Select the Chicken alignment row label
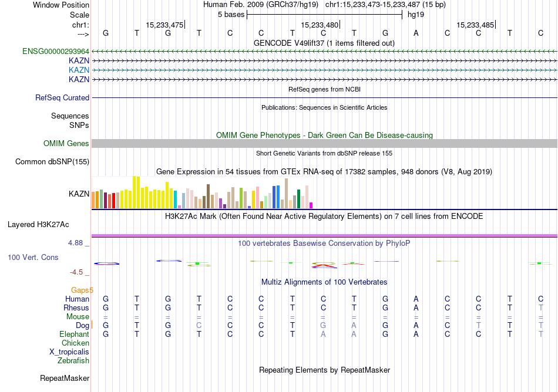The width and height of the screenshot is (558, 392). (x=75, y=343)
